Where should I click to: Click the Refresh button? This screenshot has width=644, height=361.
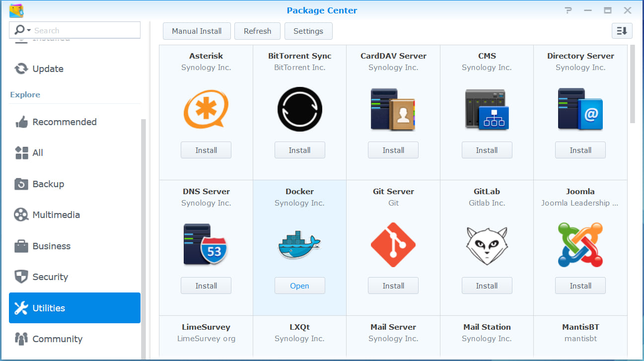[x=257, y=31]
